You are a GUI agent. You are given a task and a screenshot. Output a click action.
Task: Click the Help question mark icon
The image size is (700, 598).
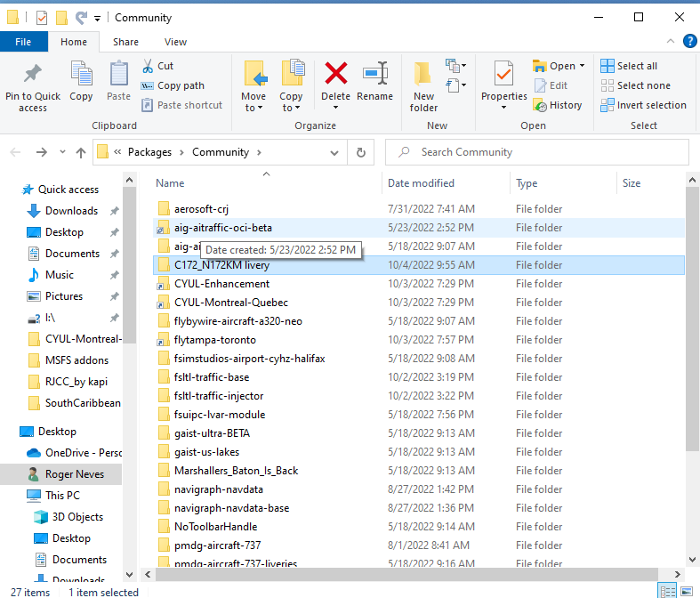(689, 42)
